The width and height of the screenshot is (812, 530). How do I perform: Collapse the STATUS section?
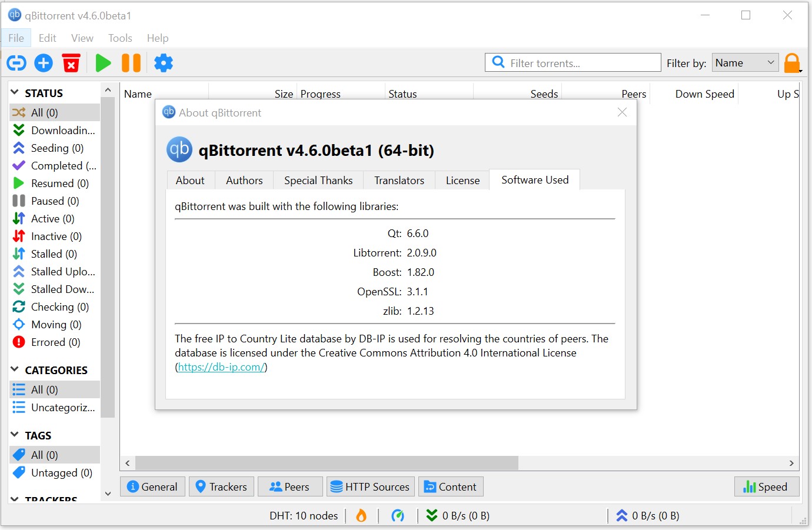tap(13, 92)
